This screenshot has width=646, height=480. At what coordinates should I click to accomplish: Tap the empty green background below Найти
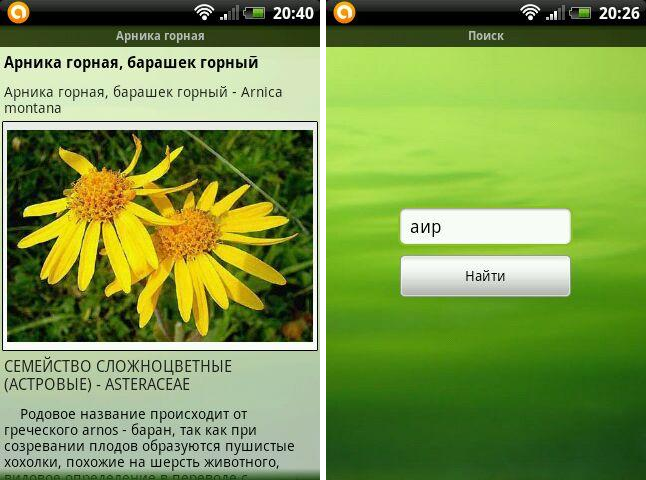486,390
